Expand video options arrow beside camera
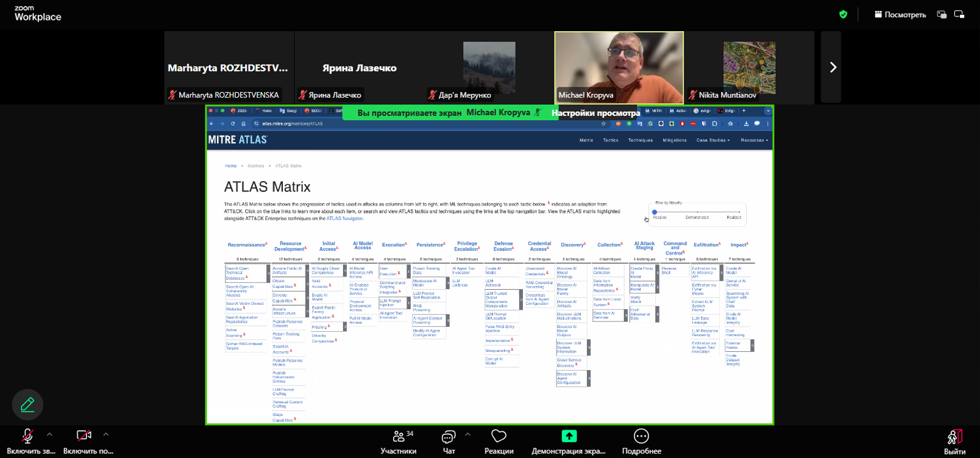This screenshot has width=980, height=458. [106, 434]
